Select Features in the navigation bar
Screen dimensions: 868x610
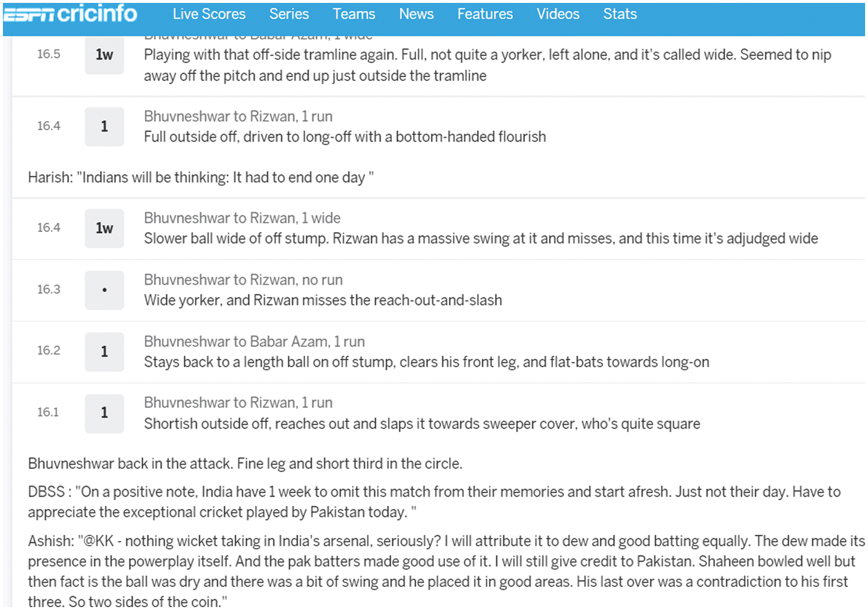pos(485,14)
